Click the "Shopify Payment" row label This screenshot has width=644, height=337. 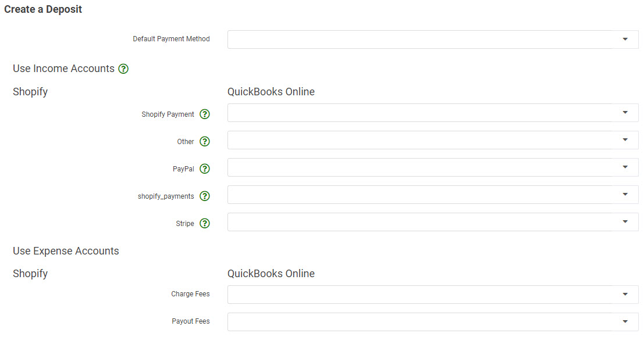[x=168, y=114]
